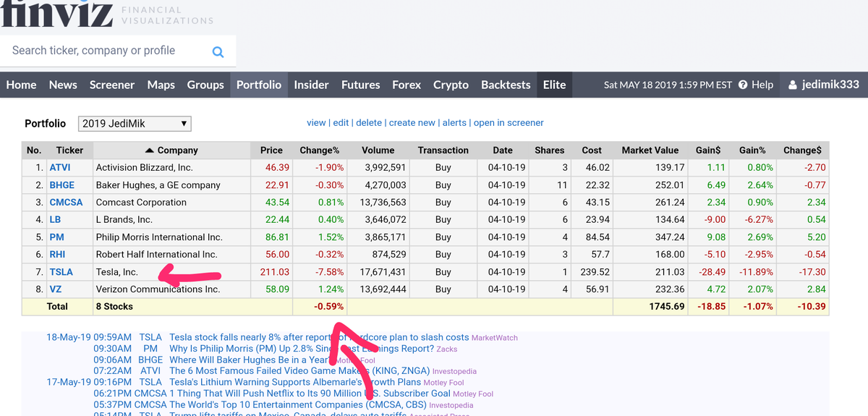This screenshot has height=416, width=868.
Task: Open the VZ ticker link
Action: pyautogui.click(x=55, y=289)
